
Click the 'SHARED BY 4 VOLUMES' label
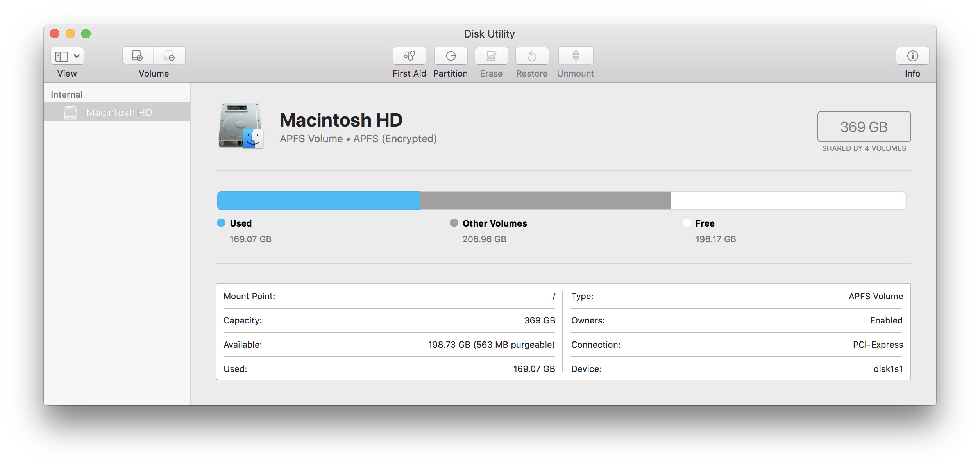[x=864, y=148]
